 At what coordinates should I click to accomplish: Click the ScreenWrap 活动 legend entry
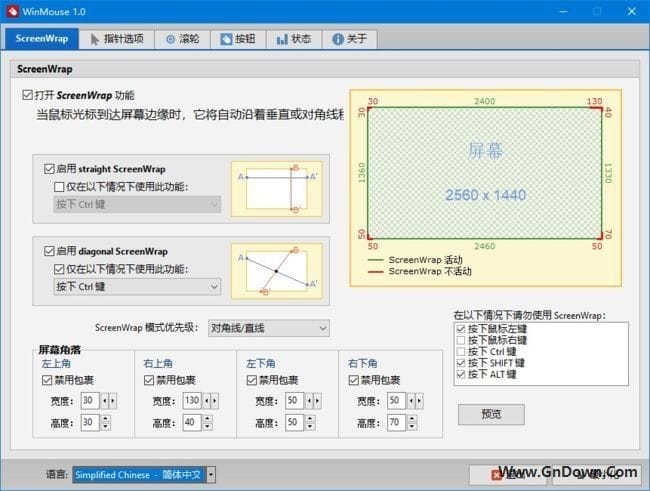pos(415,260)
